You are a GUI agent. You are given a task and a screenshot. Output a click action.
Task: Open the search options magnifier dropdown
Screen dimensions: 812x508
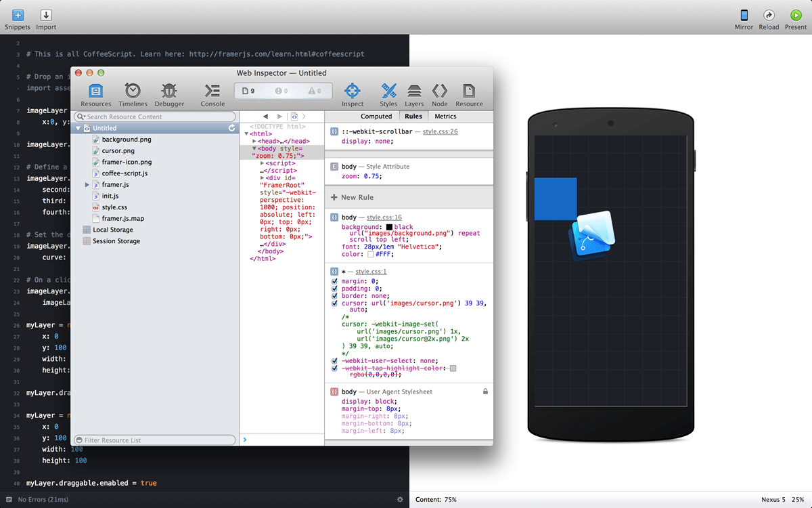81,117
